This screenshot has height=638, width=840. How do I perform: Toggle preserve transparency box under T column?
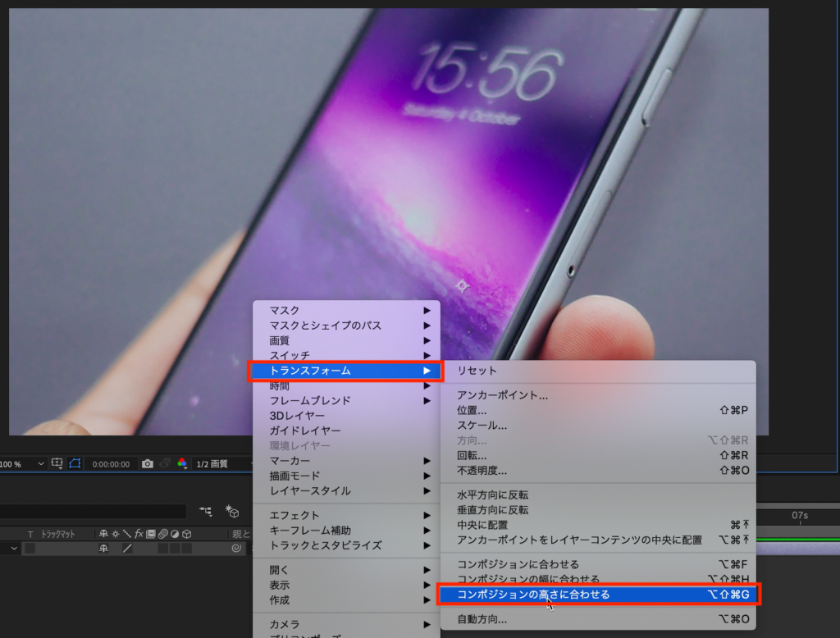pyautogui.click(x=30, y=548)
